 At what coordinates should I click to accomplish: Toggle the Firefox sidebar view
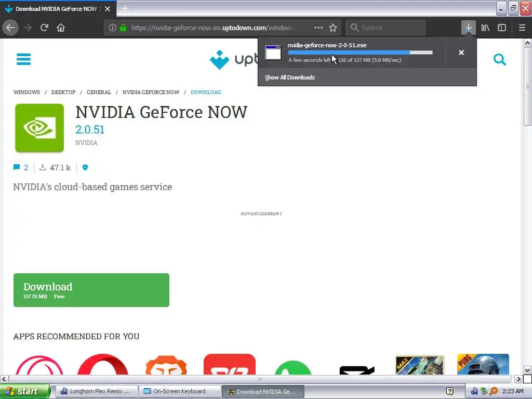[502, 28]
